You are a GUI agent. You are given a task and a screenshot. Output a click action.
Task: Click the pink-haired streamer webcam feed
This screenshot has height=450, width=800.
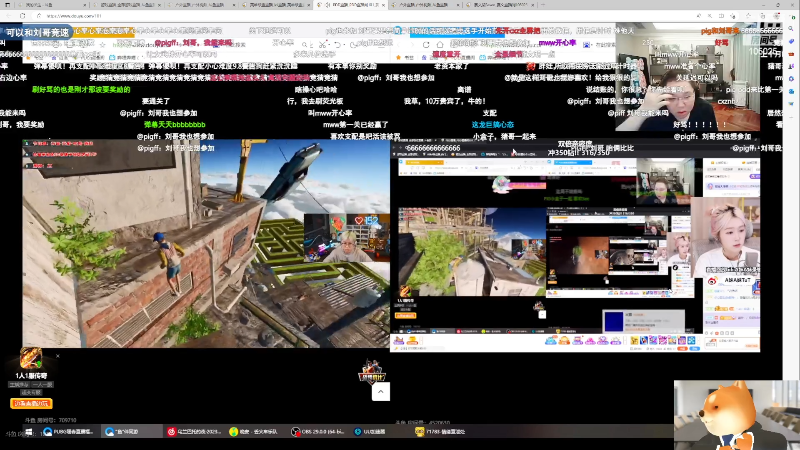(727, 237)
